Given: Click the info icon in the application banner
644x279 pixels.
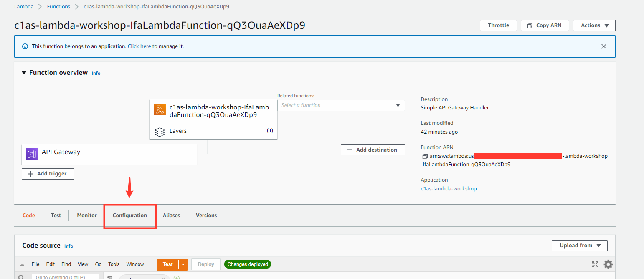Looking at the screenshot, I should [x=25, y=46].
